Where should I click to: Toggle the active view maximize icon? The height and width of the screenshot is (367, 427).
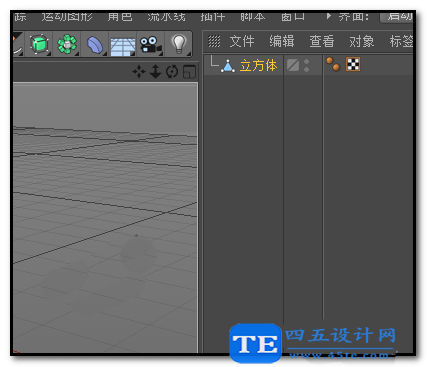point(189,72)
